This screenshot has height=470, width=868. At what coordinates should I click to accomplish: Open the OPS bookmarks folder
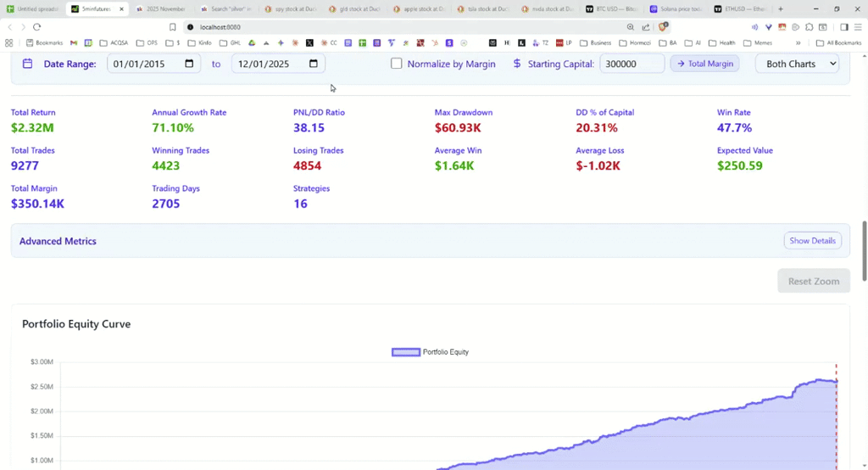point(147,42)
